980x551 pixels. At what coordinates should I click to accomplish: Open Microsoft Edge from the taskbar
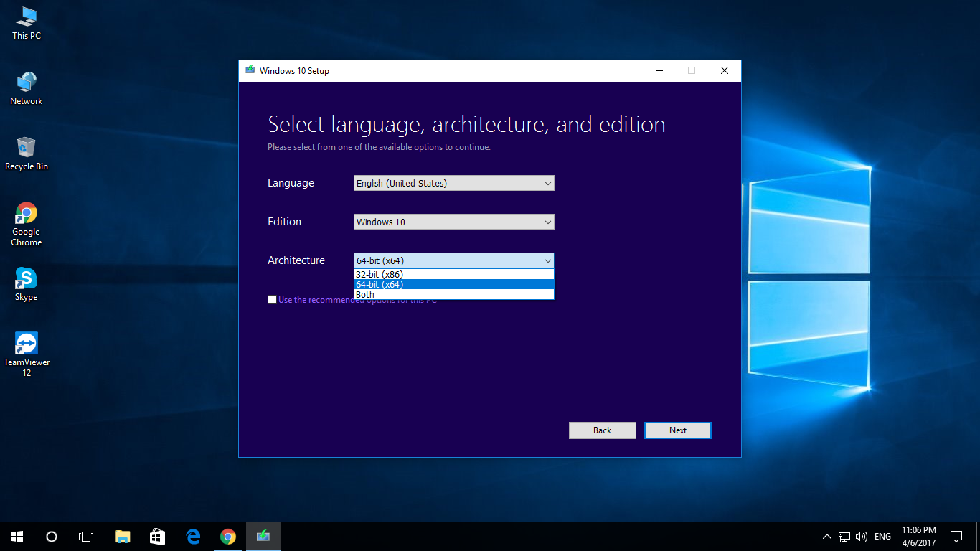click(x=192, y=537)
